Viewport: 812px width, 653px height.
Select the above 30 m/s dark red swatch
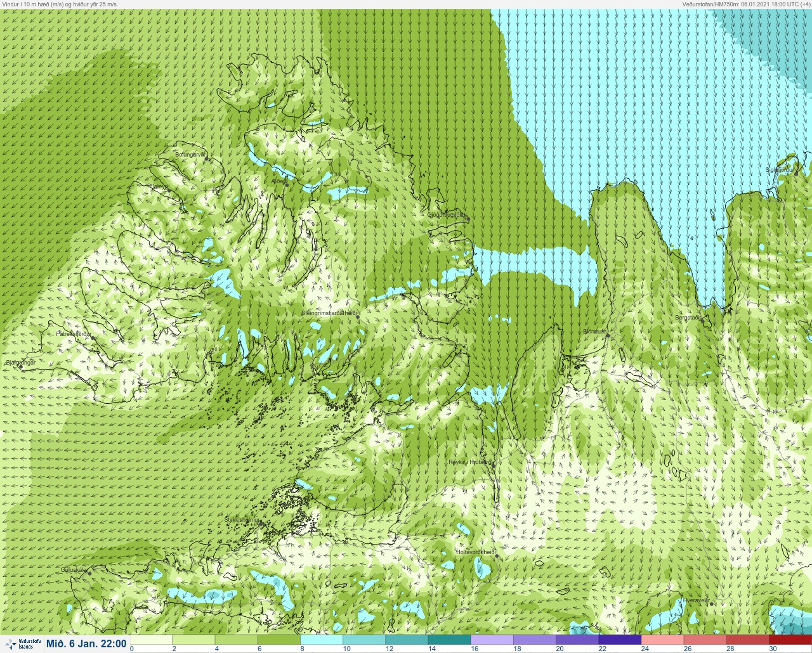click(790, 640)
